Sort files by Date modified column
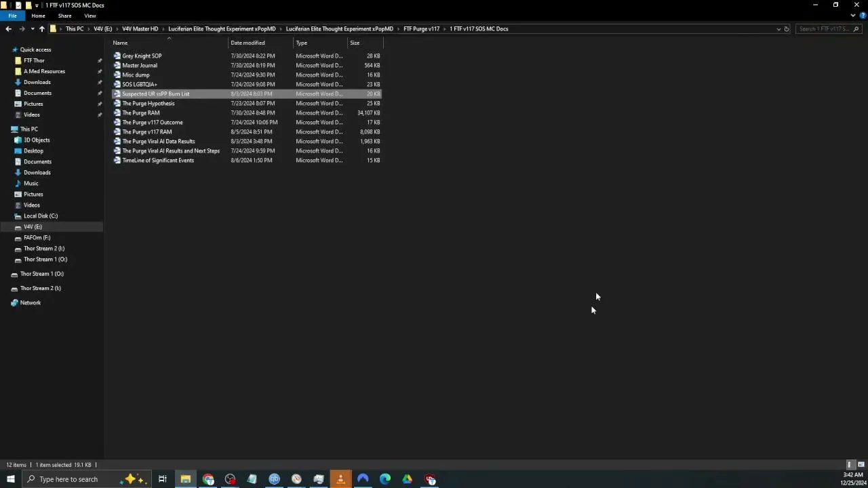868x488 pixels. click(261, 43)
